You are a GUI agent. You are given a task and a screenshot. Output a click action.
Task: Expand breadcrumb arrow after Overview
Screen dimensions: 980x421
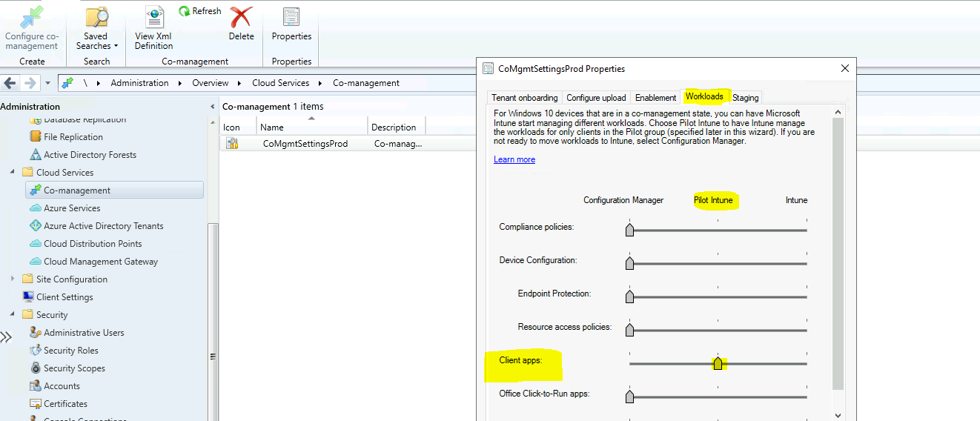[x=240, y=83]
